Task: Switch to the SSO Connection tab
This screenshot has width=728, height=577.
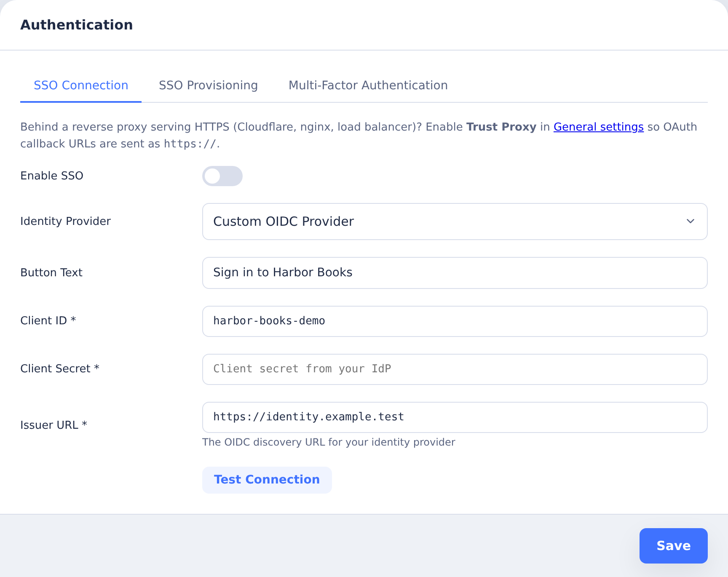Action: coord(81,85)
